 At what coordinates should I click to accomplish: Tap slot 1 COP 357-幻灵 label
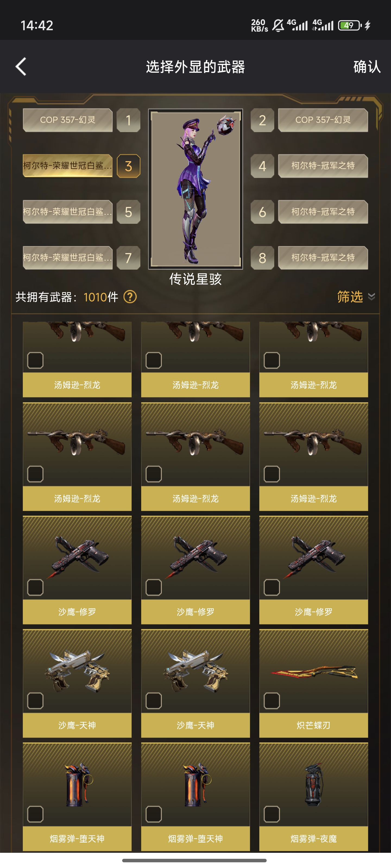pyautogui.click(x=67, y=120)
